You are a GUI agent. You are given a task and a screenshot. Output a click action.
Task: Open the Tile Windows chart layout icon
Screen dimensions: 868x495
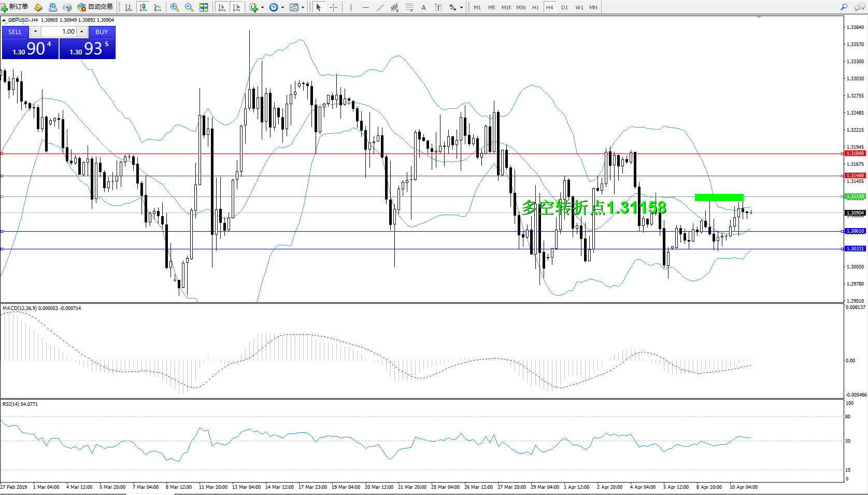[204, 7]
